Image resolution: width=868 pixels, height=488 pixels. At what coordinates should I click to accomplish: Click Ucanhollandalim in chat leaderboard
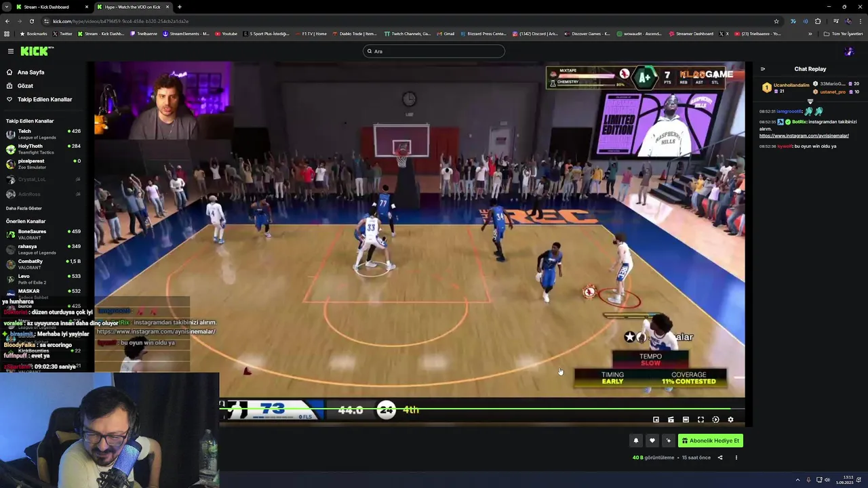[791, 85]
